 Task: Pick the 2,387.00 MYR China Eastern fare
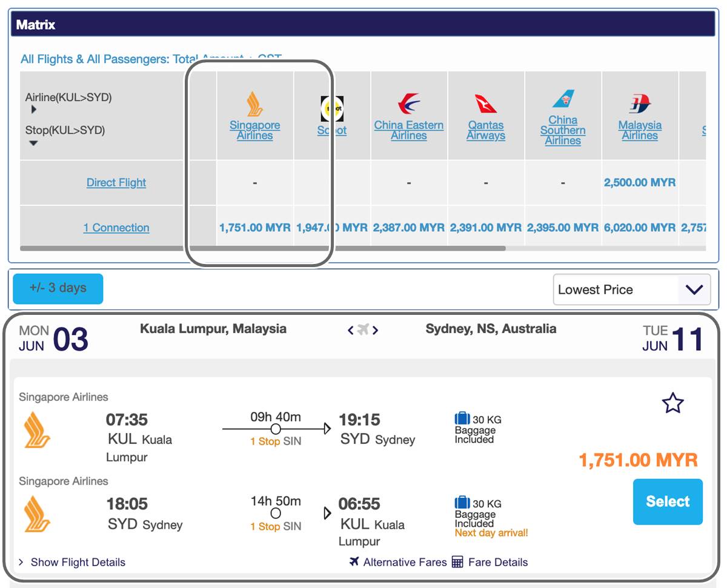(409, 228)
